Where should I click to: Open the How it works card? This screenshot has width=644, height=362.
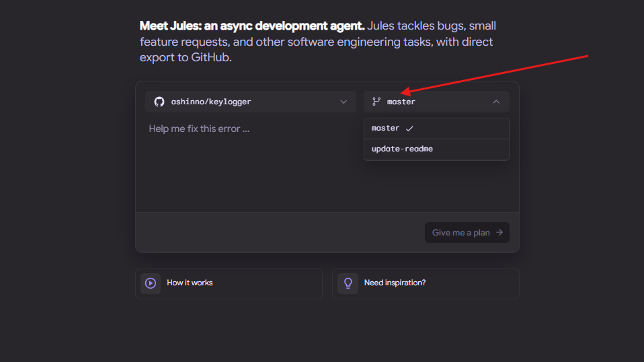pyautogui.click(x=229, y=283)
